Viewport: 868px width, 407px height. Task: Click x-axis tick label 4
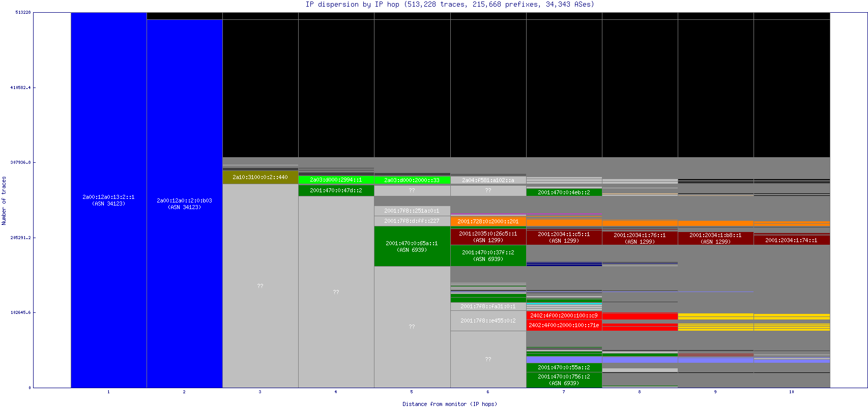click(336, 392)
